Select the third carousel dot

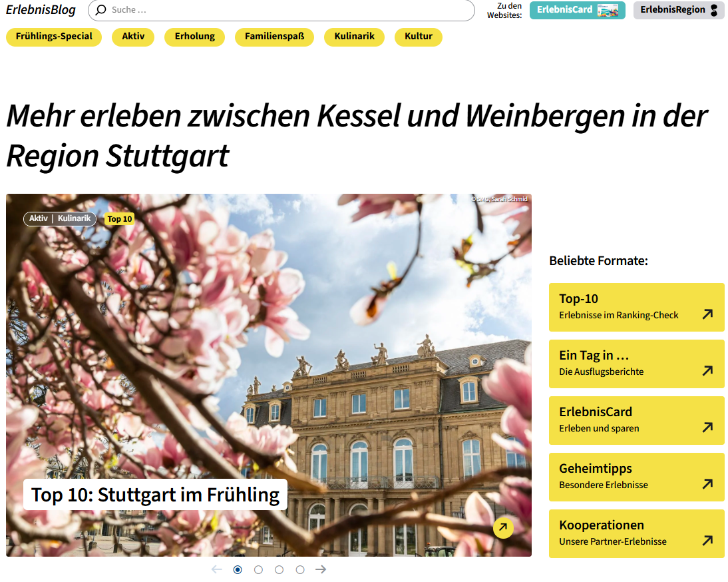pyautogui.click(x=279, y=569)
